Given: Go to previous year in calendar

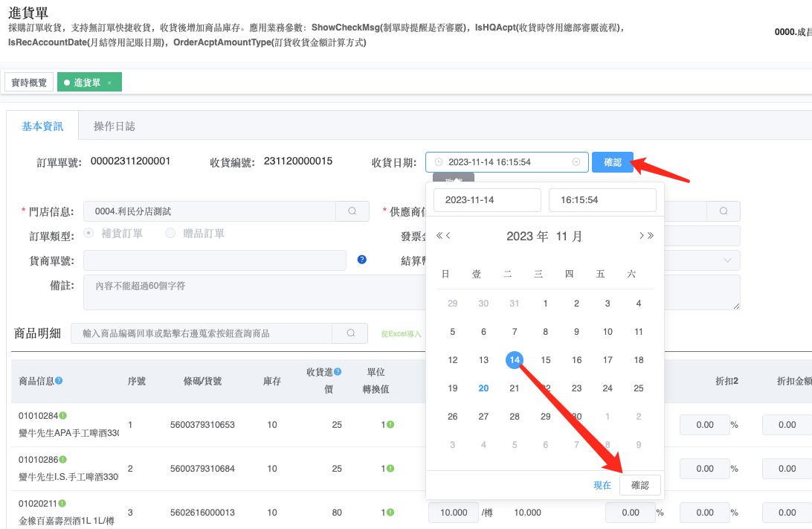Looking at the screenshot, I should pos(439,236).
